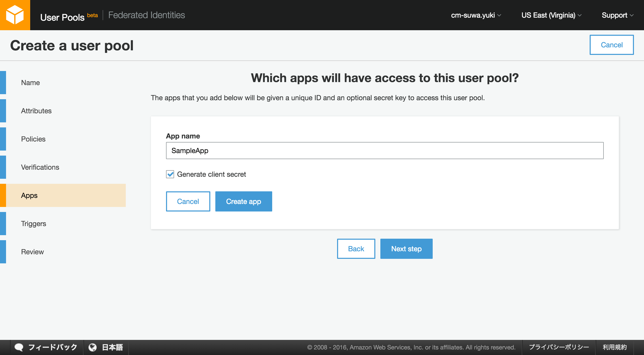Click inside the App name input field
This screenshot has width=644, height=355.
[385, 150]
